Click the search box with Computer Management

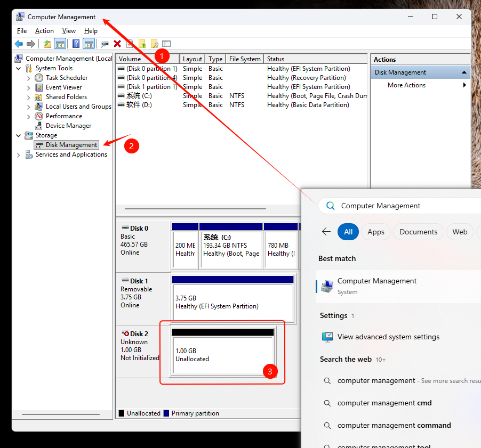[x=400, y=206]
